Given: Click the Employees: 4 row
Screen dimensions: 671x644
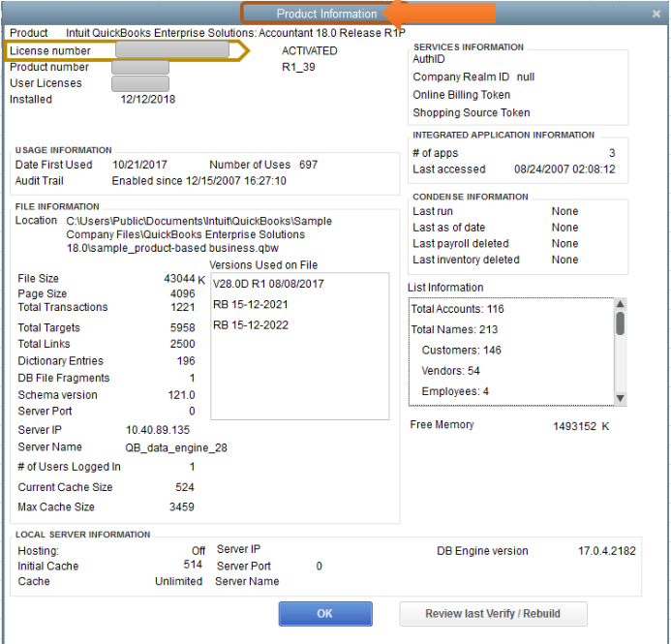Looking at the screenshot, I should pos(455,390).
